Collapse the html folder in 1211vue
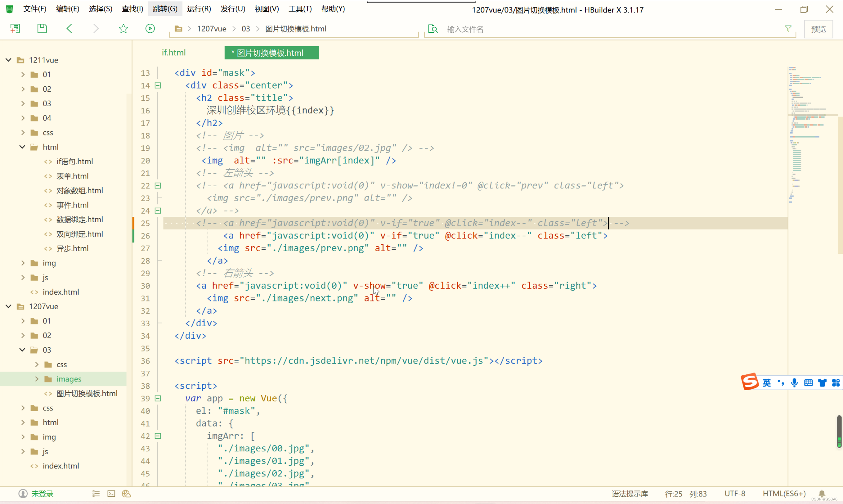Screen dimensions: 843x504 pos(22,147)
